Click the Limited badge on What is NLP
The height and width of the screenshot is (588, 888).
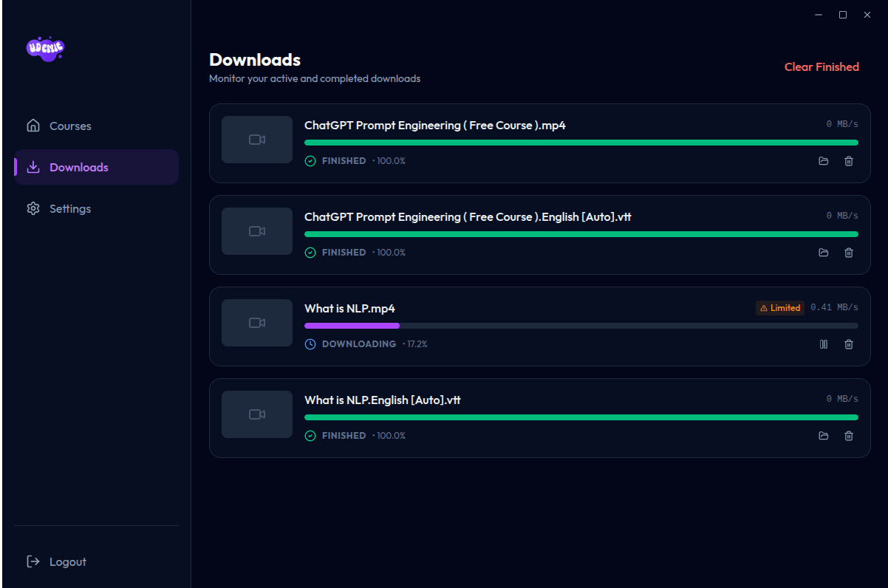point(779,308)
